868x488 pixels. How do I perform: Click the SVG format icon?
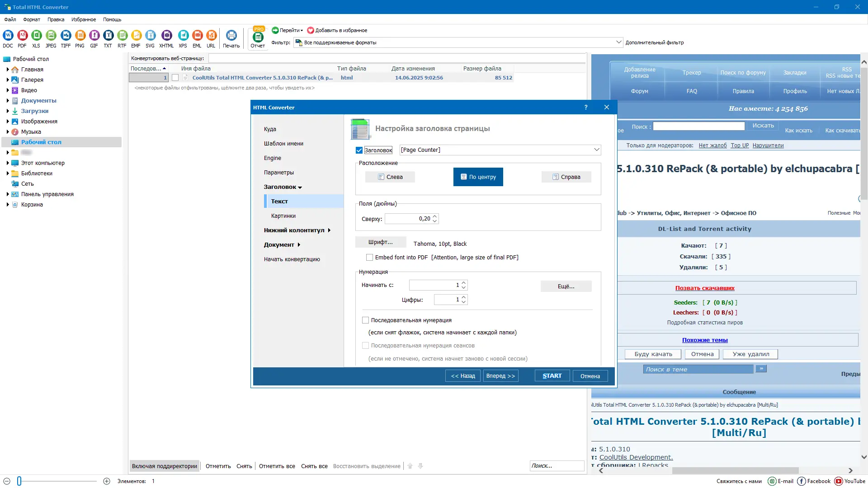click(x=150, y=36)
